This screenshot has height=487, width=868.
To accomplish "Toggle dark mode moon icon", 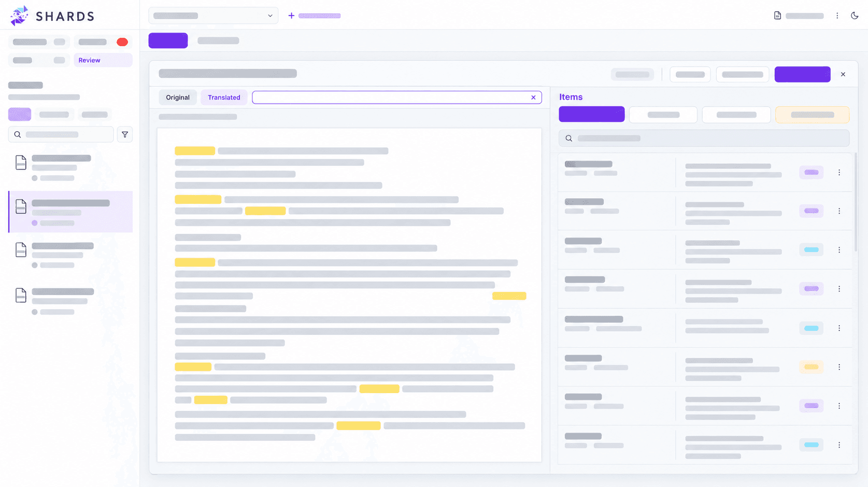I will pos(855,16).
